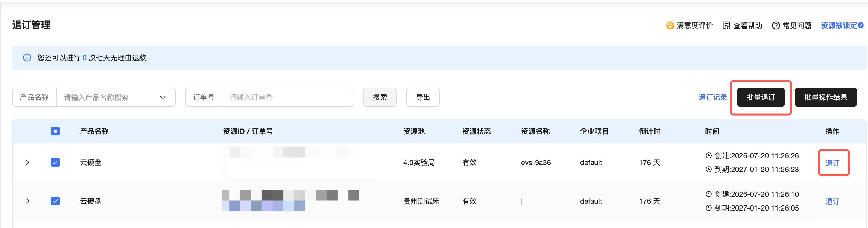Click the clock icon beside 到期:2027-01-20 11:26:23

[x=709, y=169]
